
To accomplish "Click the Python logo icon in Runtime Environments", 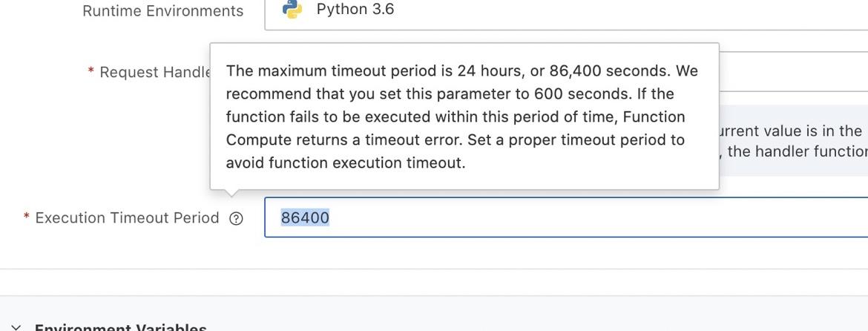I will 292,10.
